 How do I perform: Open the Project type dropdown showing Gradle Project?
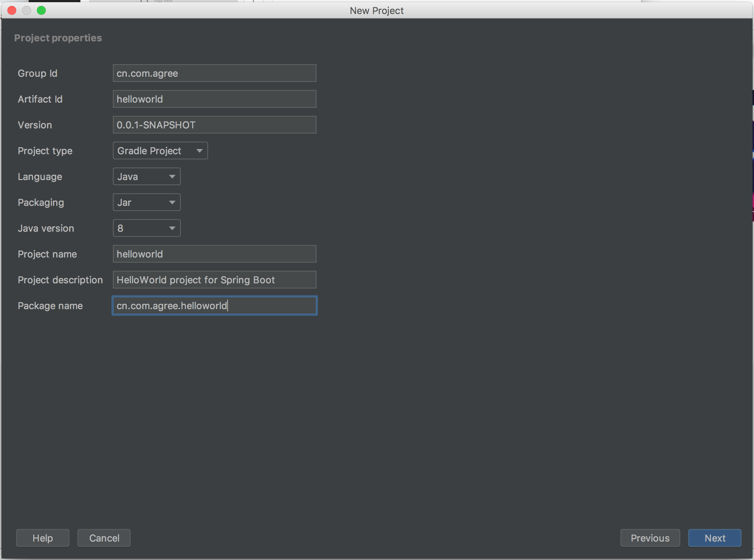160,151
